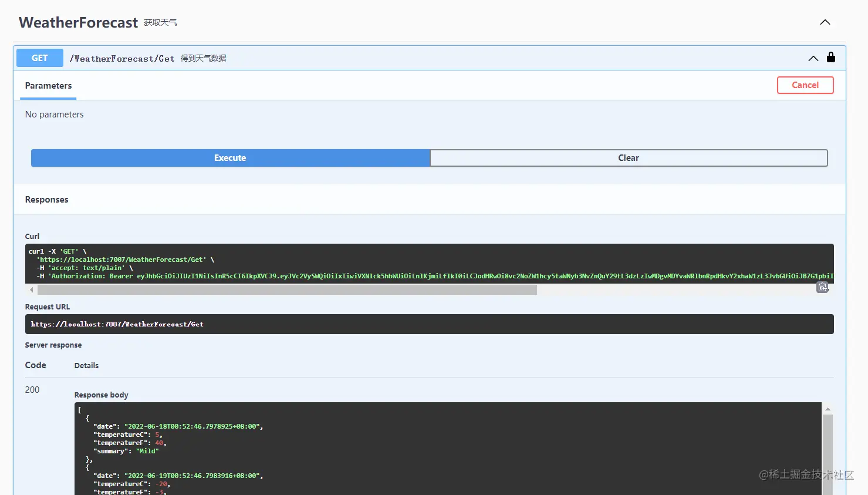
Task: Click the "summary": "Mild" line
Action: [x=126, y=451]
